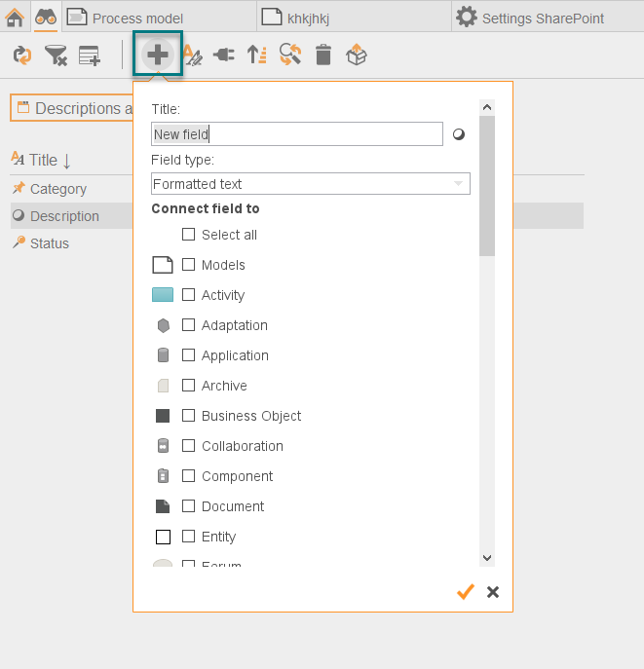Toggle the Application checkbox
This screenshot has width=644, height=669.
coord(189,355)
